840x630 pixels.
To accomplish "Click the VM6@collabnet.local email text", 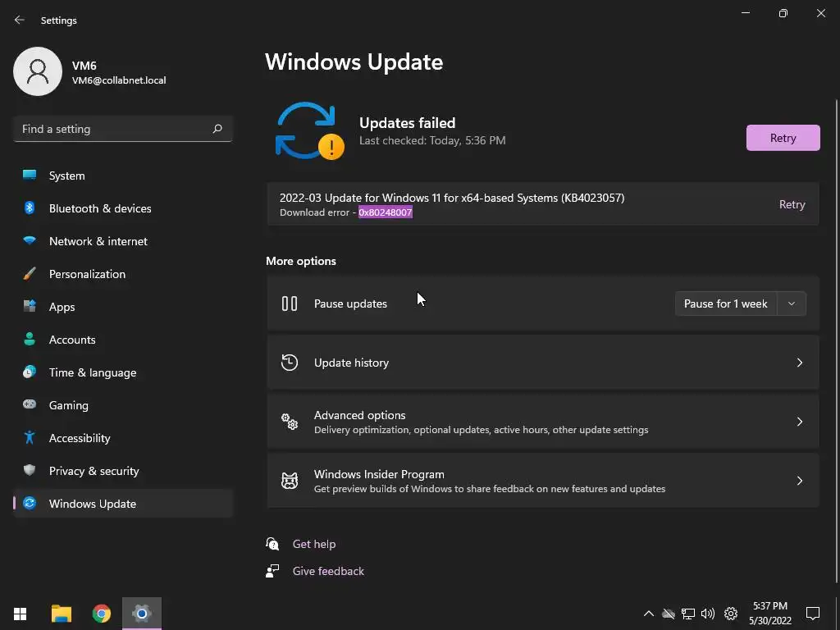I will coord(119,80).
